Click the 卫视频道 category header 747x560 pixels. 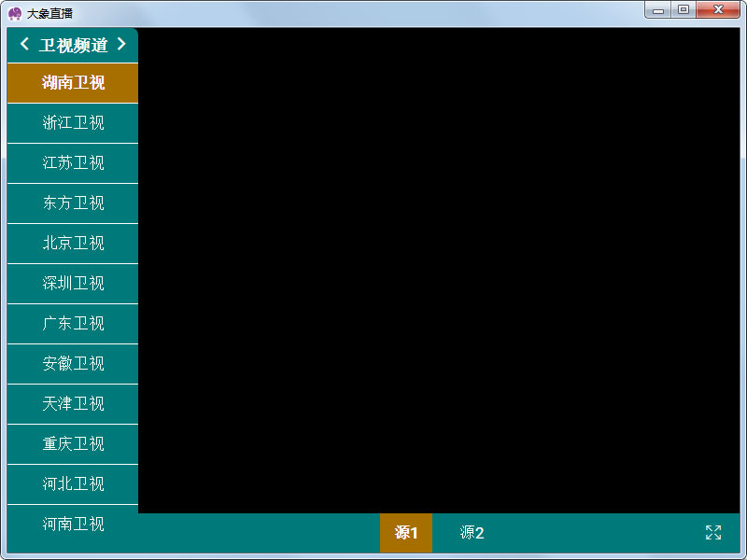pos(73,45)
